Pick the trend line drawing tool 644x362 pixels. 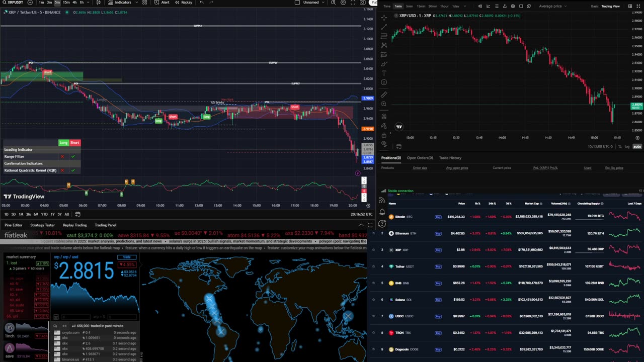384,27
